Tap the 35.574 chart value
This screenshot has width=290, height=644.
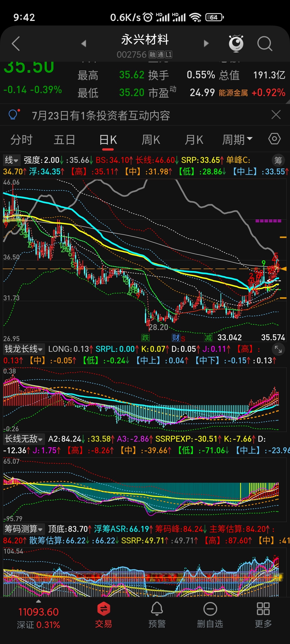(x=273, y=337)
